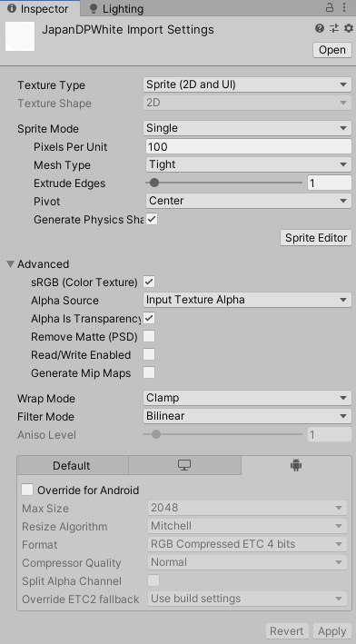Viewport: 356px width, 644px height.
Task: Select the standalone monitor platform tab
Action: coord(184,465)
